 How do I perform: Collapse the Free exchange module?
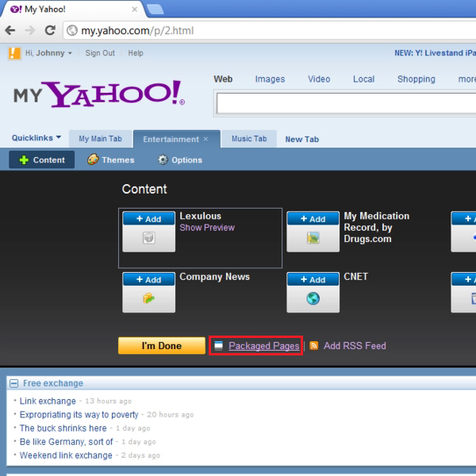(x=13, y=383)
